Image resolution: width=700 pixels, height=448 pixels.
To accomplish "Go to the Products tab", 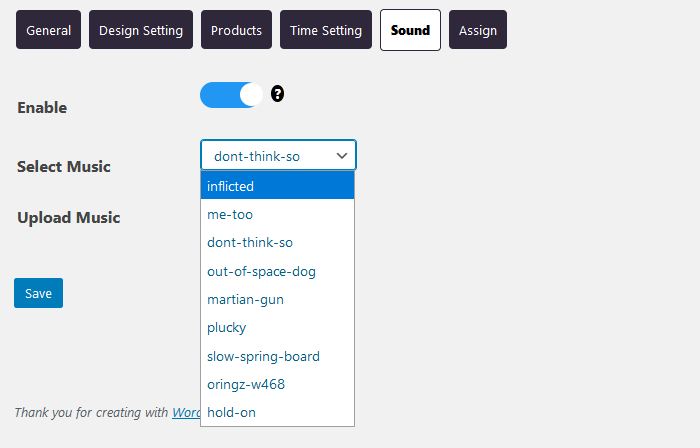I will point(236,30).
